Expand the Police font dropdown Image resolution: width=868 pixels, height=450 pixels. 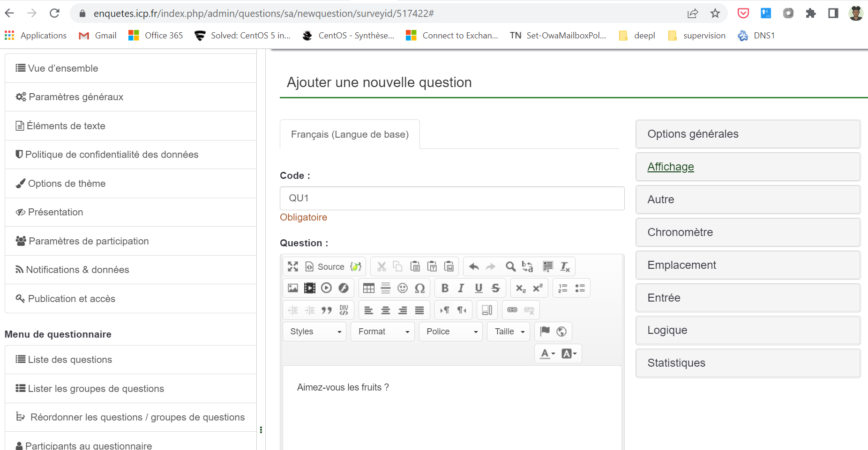click(x=451, y=332)
